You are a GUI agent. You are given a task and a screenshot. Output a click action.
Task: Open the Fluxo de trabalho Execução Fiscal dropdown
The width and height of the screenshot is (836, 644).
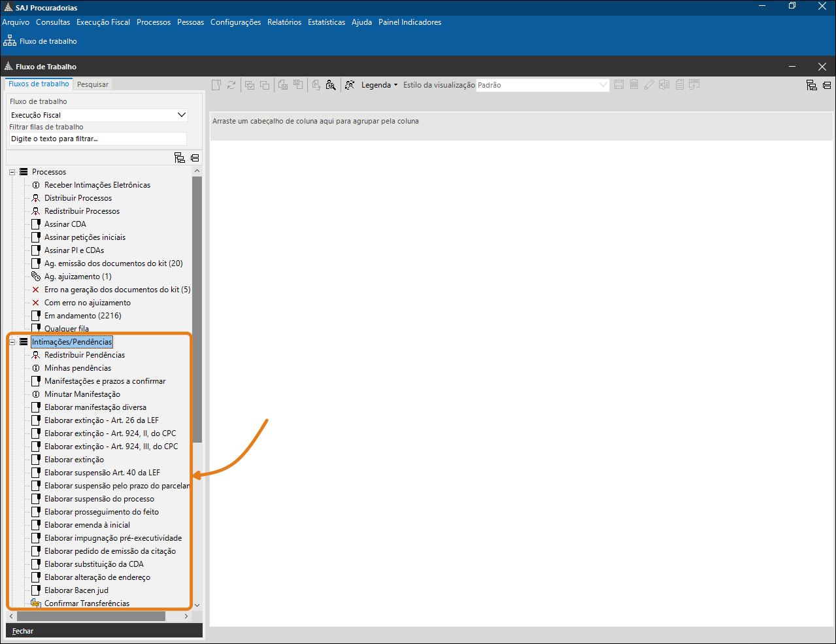(x=181, y=115)
